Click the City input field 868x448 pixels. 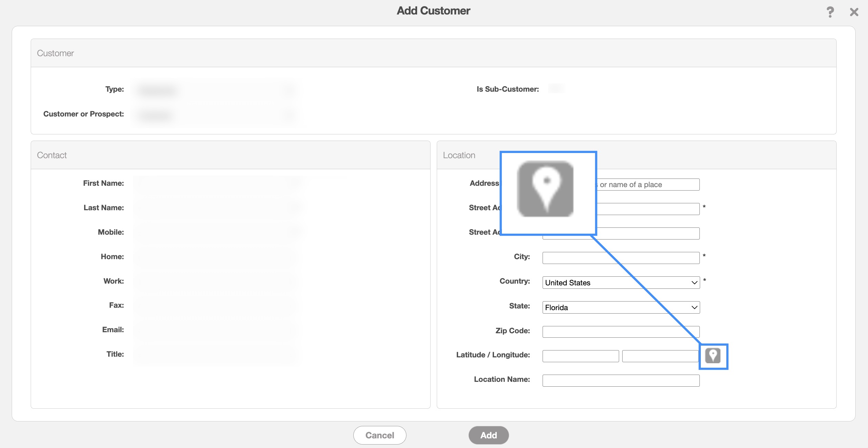(621, 258)
